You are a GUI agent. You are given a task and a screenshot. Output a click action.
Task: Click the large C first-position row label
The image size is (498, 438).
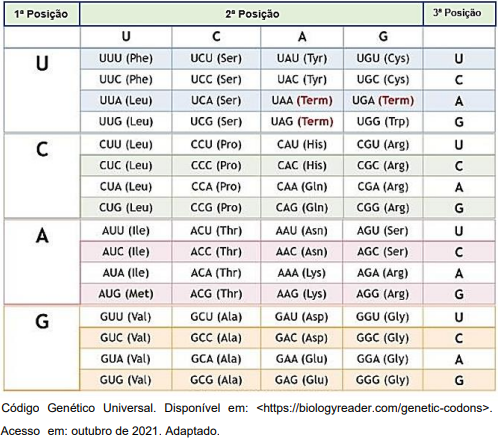(x=42, y=150)
